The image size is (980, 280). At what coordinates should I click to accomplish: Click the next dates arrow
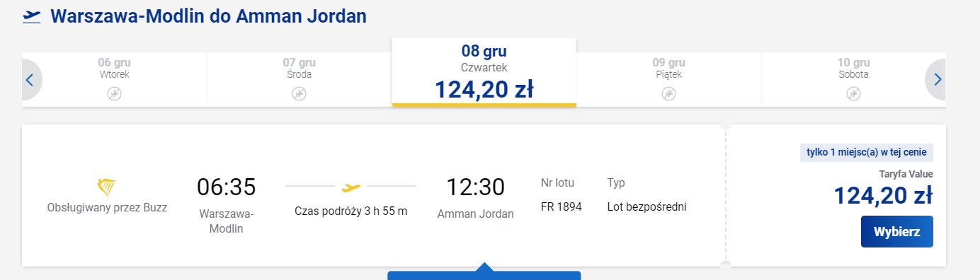point(936,80)
